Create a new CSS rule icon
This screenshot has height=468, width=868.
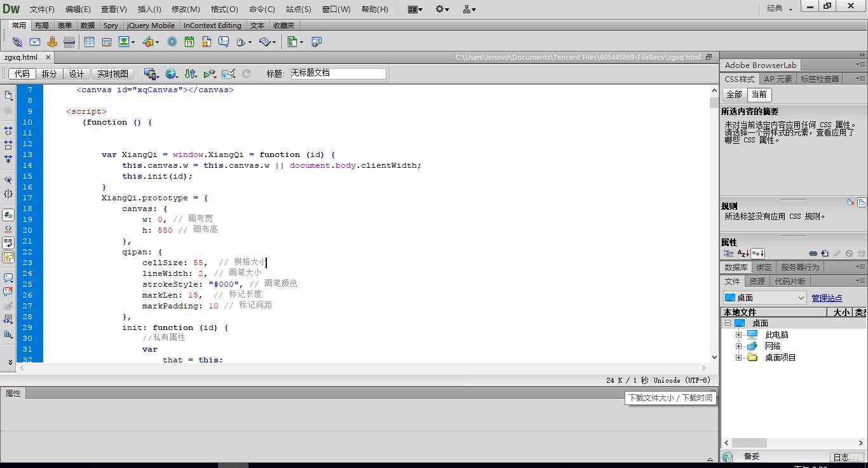pyautogui.click(x=825, y=253)
